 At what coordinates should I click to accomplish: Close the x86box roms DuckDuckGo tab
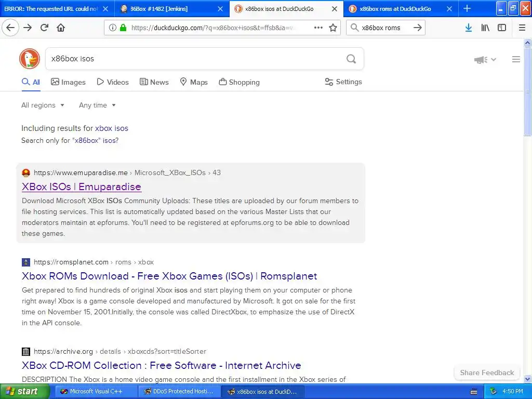point(449,9)
